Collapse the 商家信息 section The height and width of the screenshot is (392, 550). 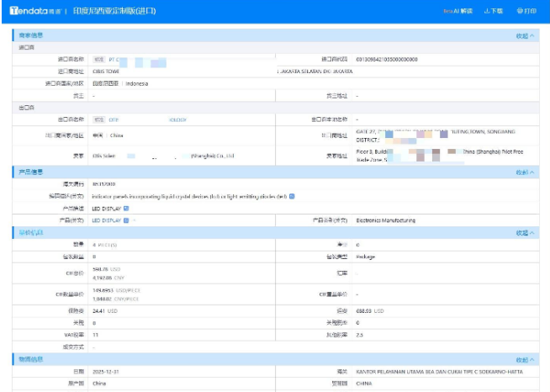point(525,36)
